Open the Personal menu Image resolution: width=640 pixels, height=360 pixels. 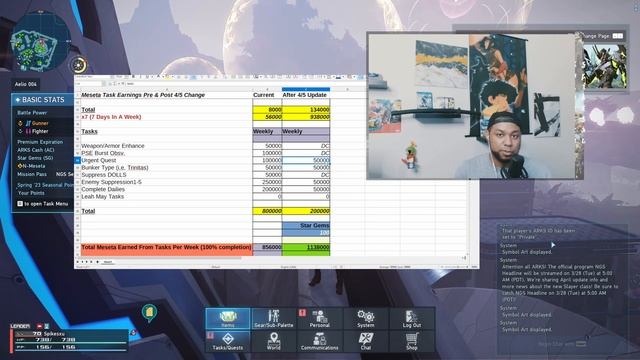tap(320, 318)
